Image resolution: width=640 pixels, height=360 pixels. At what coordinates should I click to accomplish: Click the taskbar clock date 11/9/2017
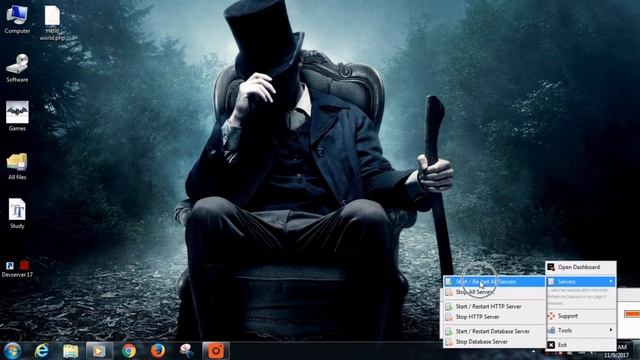(x=617, y=356)
